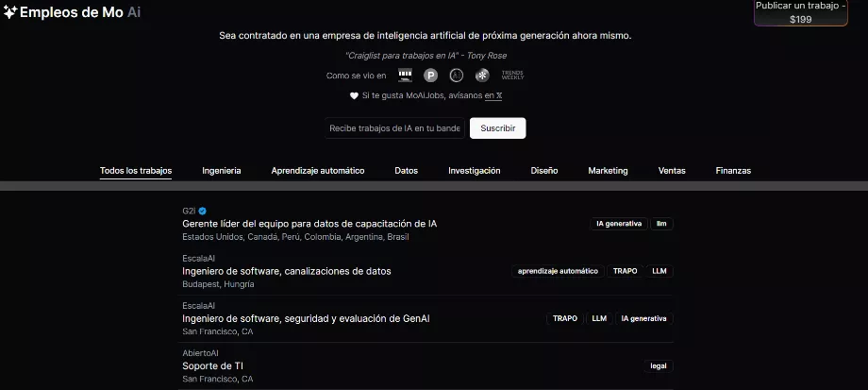Open 'Ingeniero de software, seguridad y evaluación' job
868x390 pixels.
306,318
